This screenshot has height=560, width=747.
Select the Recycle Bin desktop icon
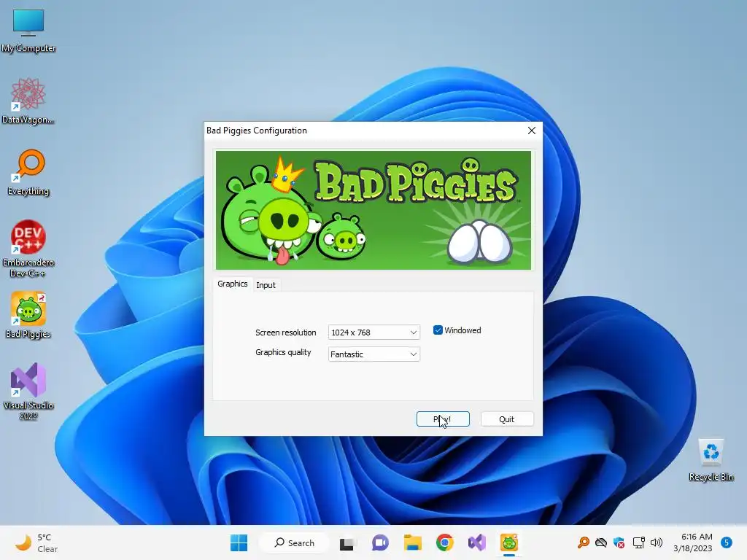(x=711, y=460)
